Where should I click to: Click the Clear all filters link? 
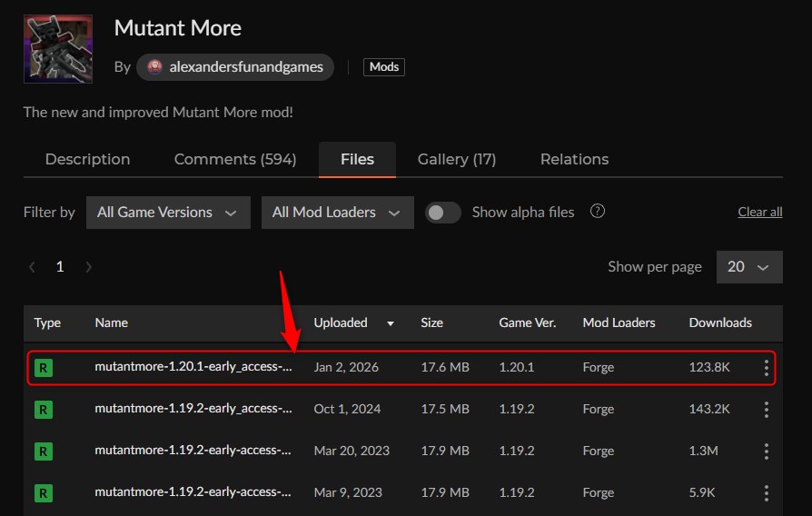tap(759, 213)
